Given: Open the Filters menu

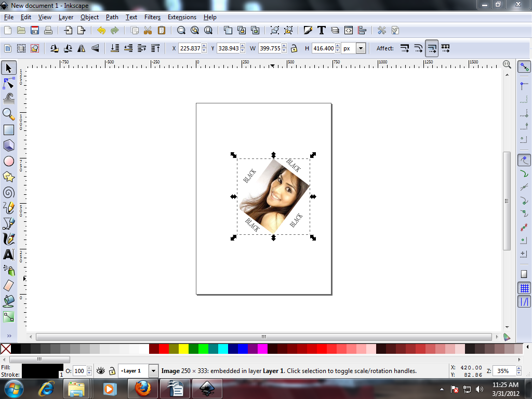Looking at the screenshot, I should [152, 17].
